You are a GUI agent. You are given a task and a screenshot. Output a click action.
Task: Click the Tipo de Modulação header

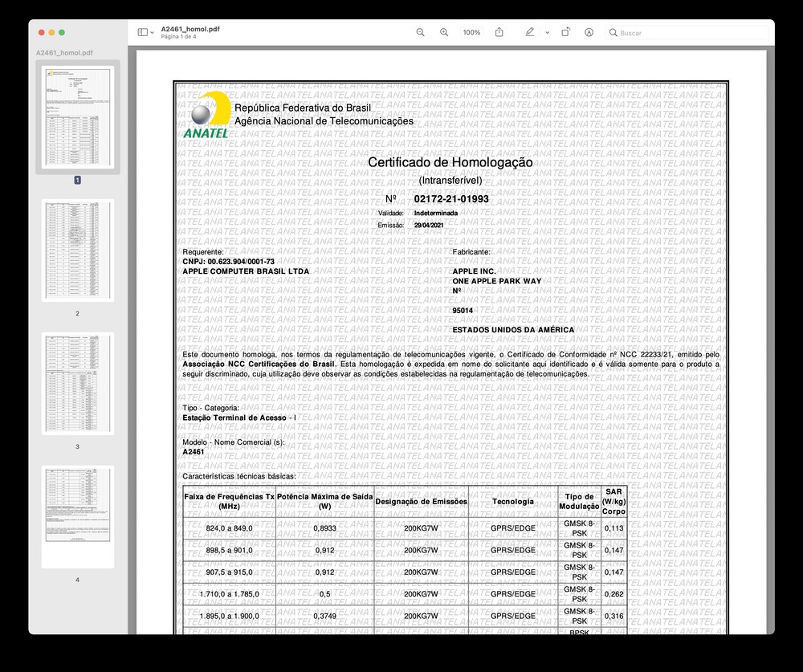coord(579,502)
